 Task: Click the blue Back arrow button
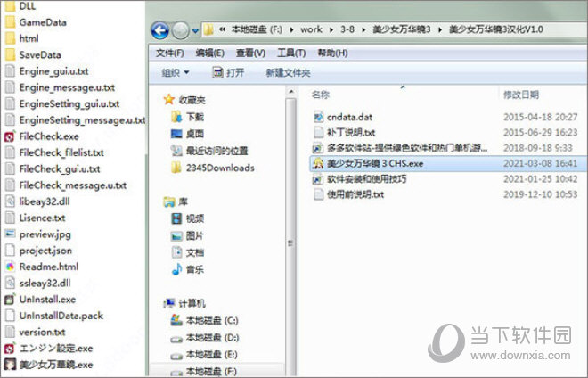coord(160,30)
